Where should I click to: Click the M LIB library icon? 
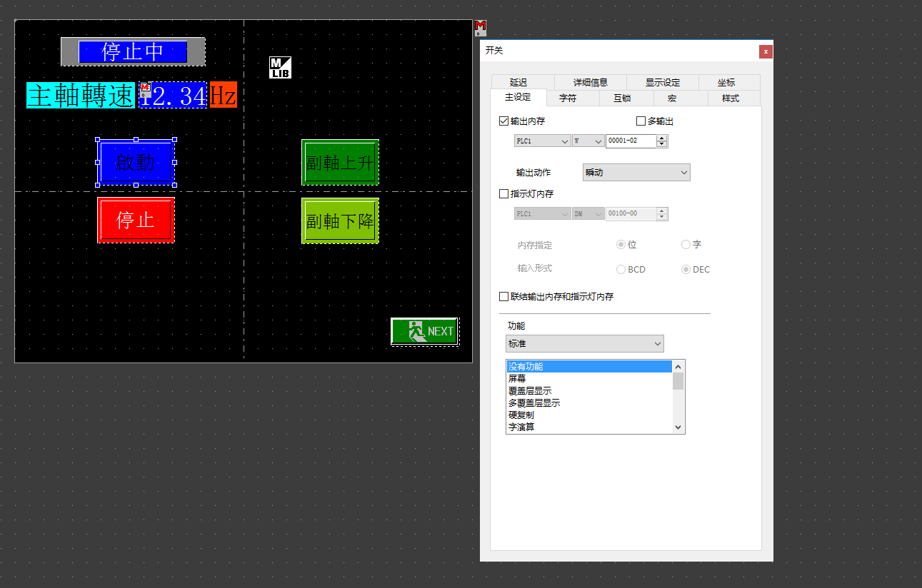coord(280,67)
